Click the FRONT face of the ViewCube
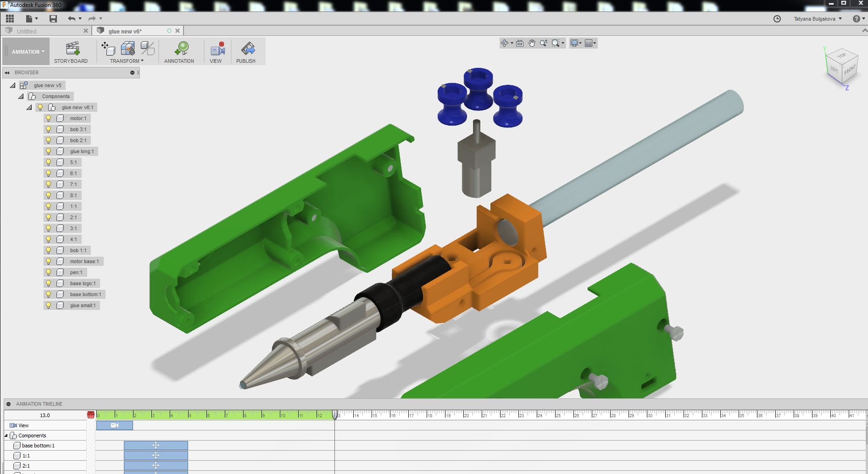Image resolution: width=868 pixels, height=474 pixels. pos(850,70)
